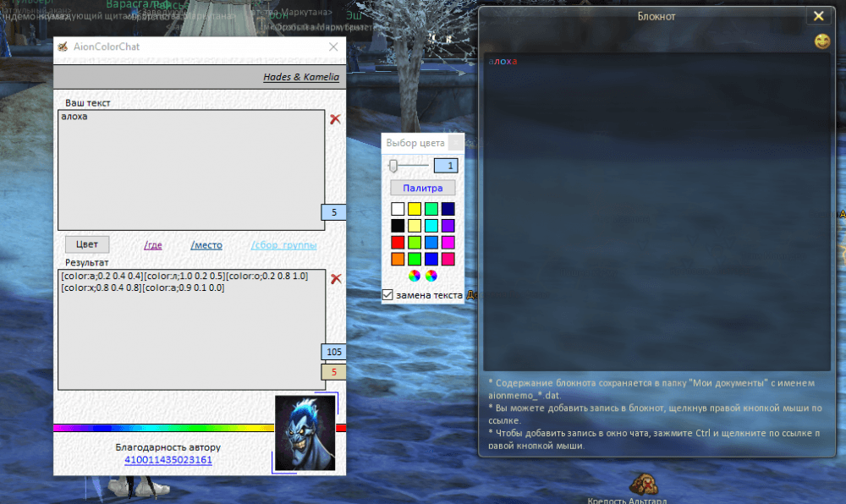Insert the '/место' command link
The image size is (846, 504).
pos(206,245)
